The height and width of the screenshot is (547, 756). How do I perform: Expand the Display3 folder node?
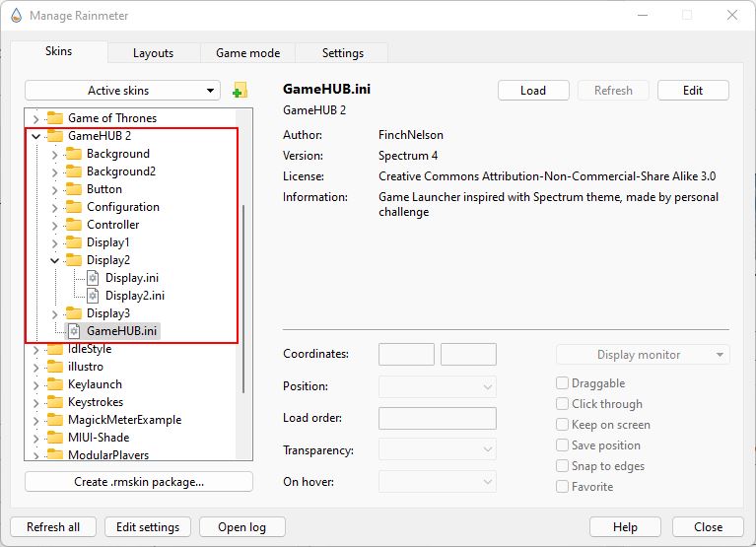click(x=54, y=314)
